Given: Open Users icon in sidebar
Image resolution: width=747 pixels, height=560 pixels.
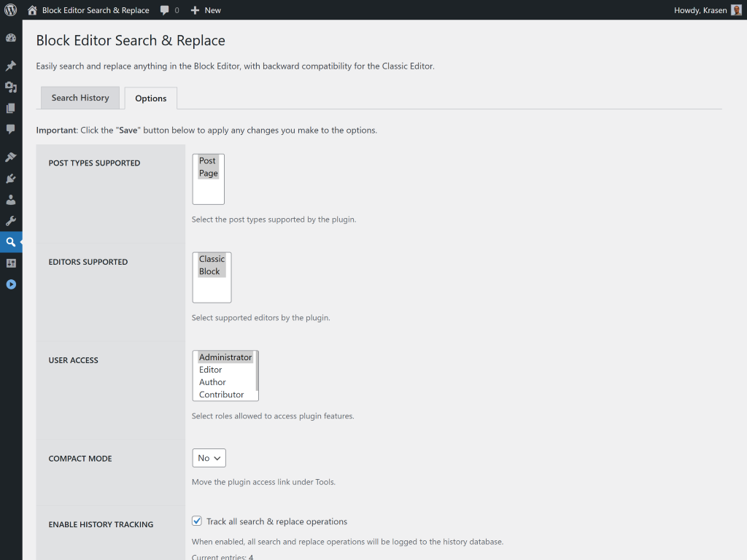Looking at the screenshot, I should [x=11, y=200].
